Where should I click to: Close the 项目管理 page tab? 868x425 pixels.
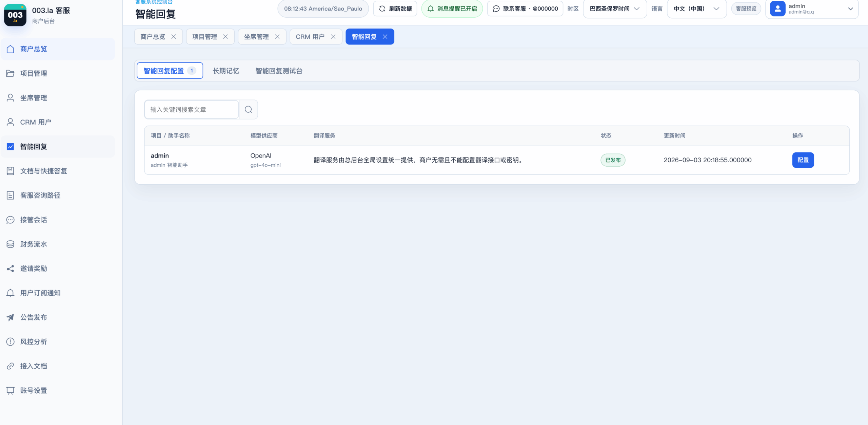(x=225, y=37)
